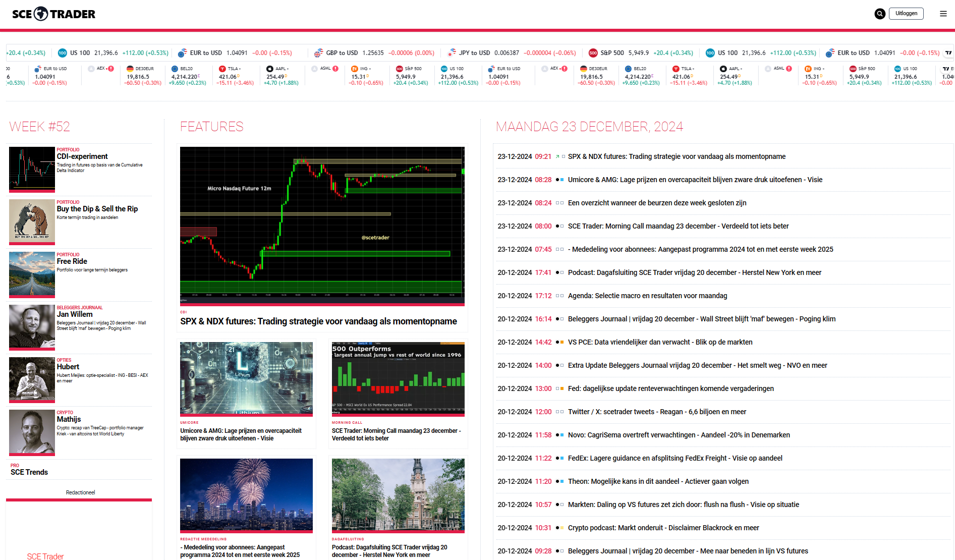Open the Podcast Dagafsluiting feature card headline
This screenshot has width=955, height=560.
tap(389, 551)
